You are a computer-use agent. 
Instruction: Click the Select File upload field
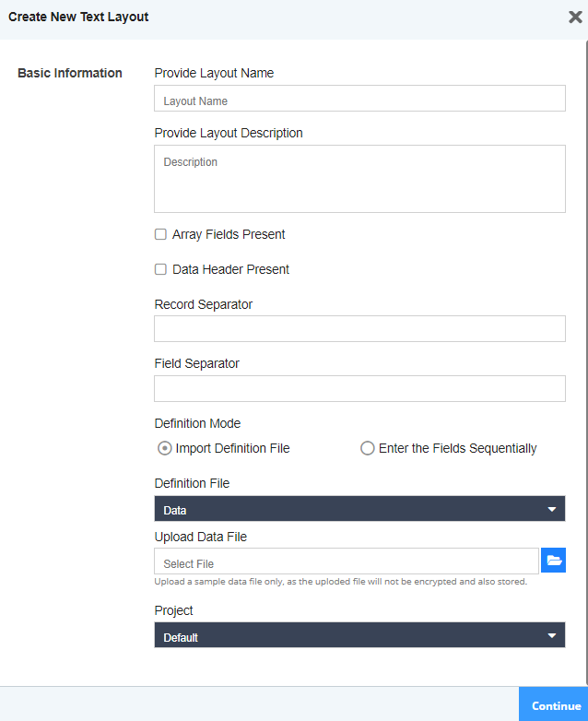(347, 561)
